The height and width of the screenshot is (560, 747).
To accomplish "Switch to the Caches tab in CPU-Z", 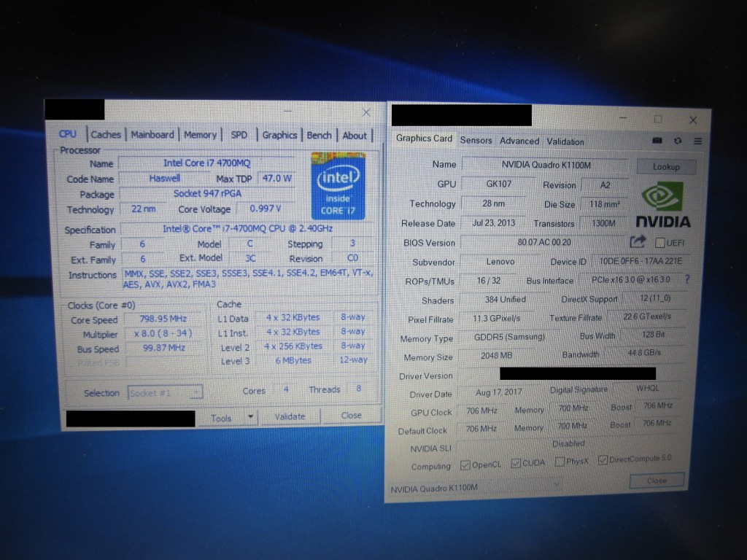I will click(x=106, y=135).
